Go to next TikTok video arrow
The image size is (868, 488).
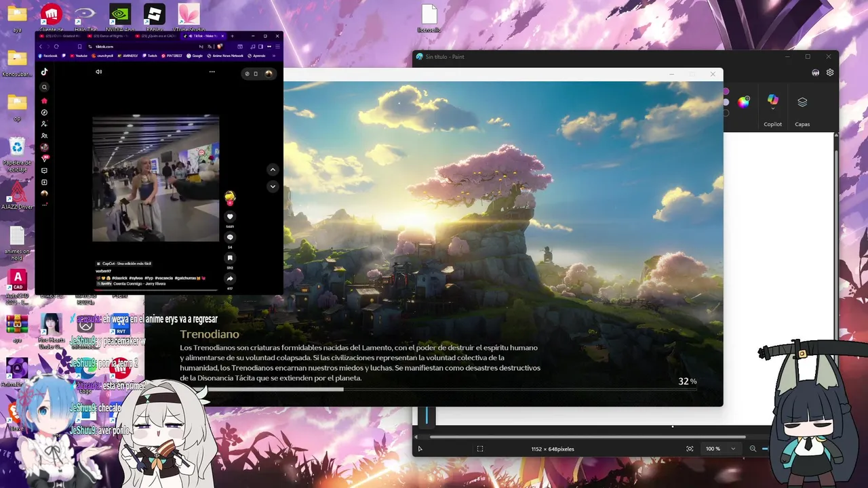pyautogui.click(x=273, y=186)
